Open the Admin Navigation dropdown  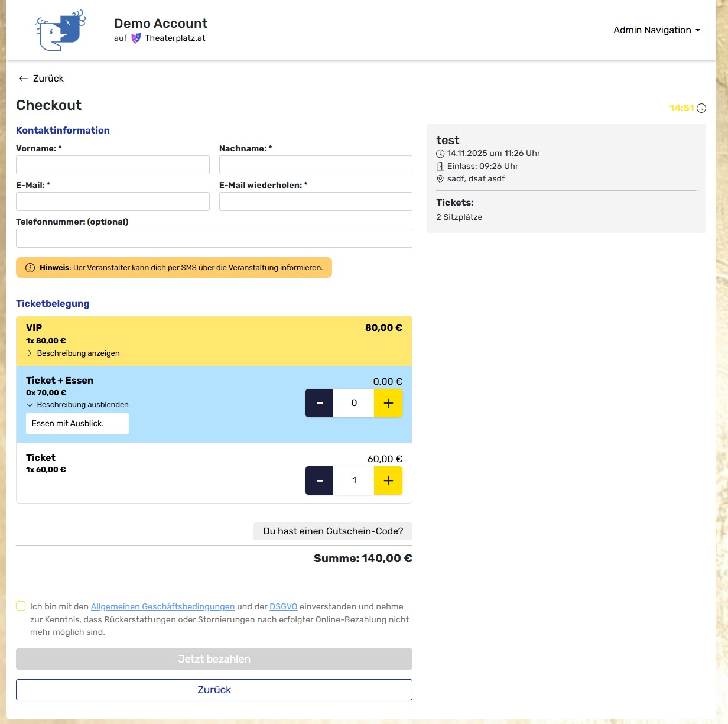click(656, 30)
